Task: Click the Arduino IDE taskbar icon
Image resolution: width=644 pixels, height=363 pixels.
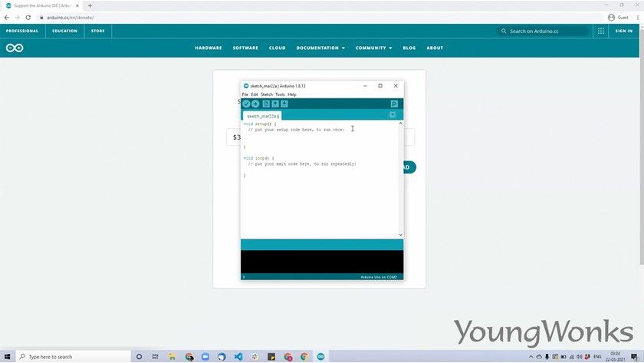Action: click(x=320, y=356)
